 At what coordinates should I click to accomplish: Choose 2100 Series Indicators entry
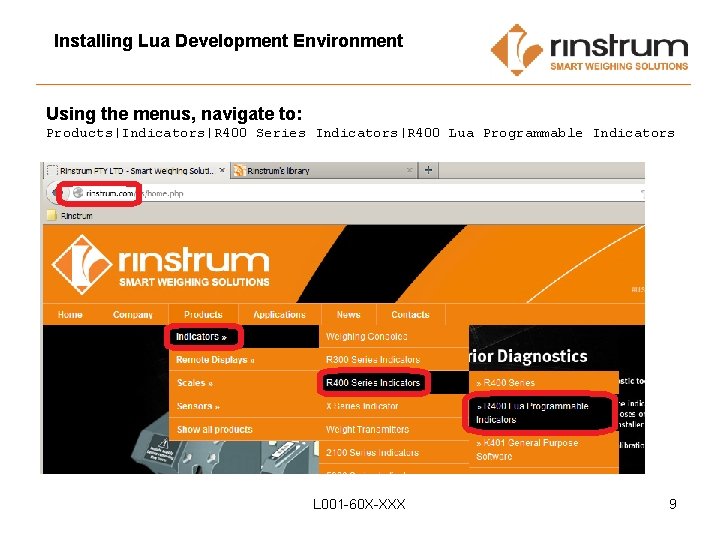coord(394,452)
